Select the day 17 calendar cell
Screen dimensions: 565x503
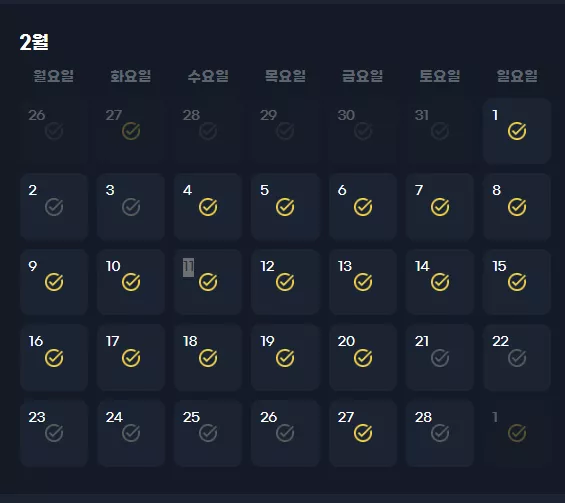point(131,357)
